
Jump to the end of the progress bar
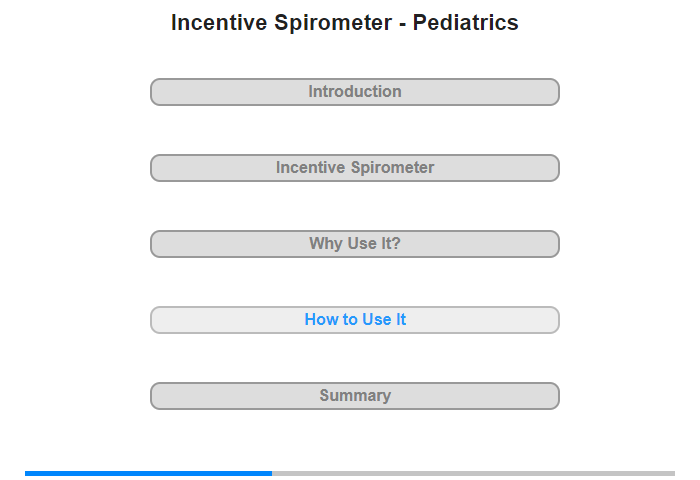(x=672, y=473)
